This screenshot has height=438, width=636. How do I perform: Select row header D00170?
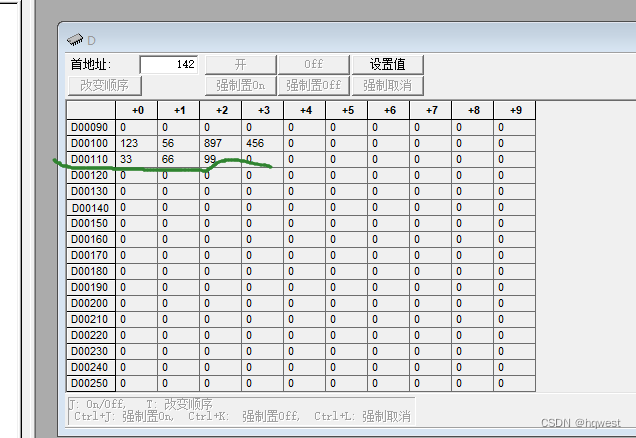91,256
